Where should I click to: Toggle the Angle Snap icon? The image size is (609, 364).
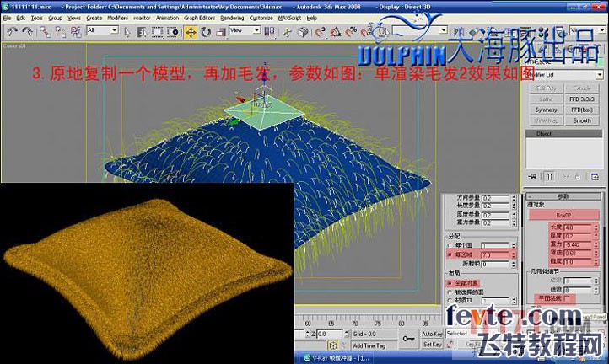coord(335,32)
